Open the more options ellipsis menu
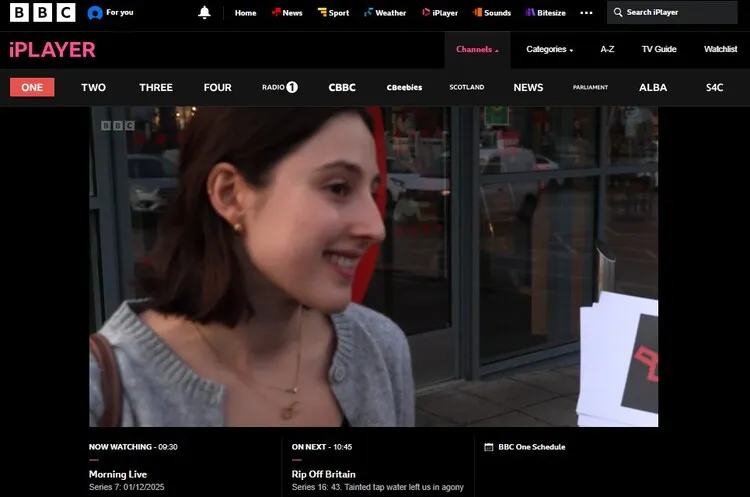Image resolution: width=750 pixels, height=497 pixels. coord(586,13)
